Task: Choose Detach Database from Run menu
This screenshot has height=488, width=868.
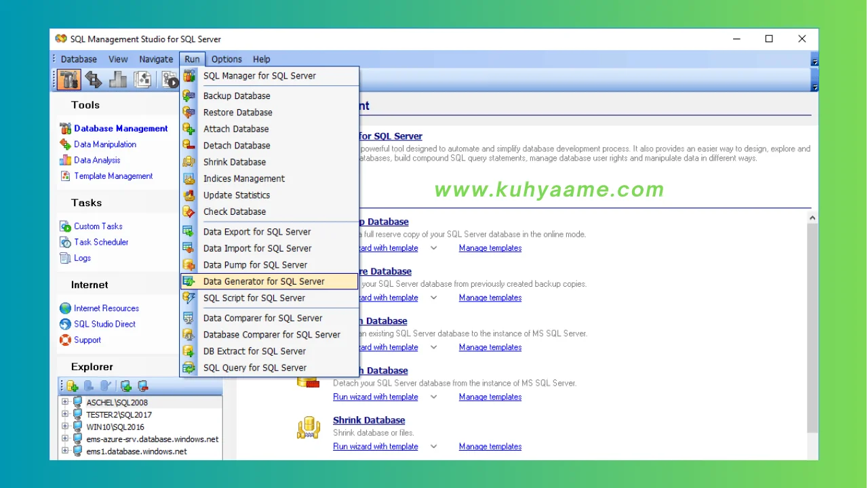Action: [269, 146]
